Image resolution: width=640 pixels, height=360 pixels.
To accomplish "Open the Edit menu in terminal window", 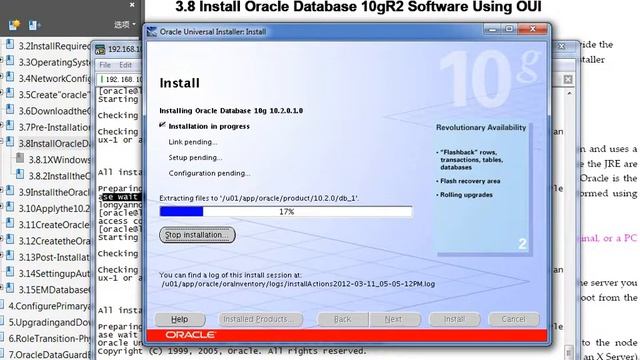I will coord(125,65).
